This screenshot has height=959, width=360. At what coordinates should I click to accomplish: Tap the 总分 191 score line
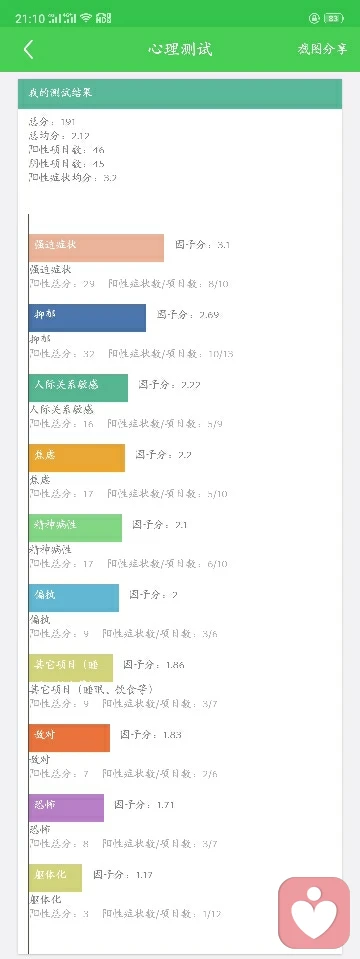point(52,122)
